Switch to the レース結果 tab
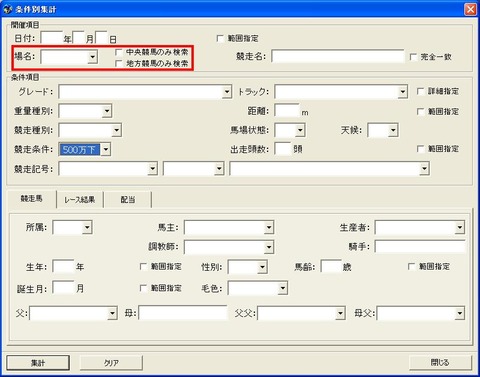 tap(80, 200)
